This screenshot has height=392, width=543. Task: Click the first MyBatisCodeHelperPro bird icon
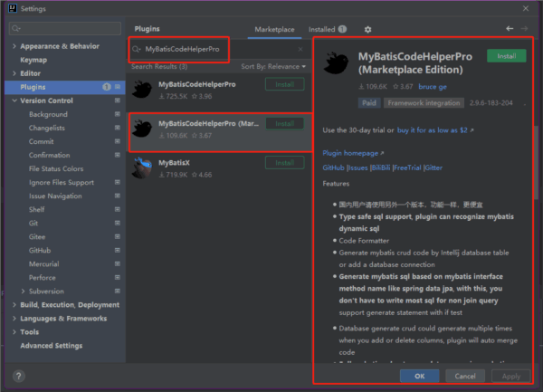141,88
